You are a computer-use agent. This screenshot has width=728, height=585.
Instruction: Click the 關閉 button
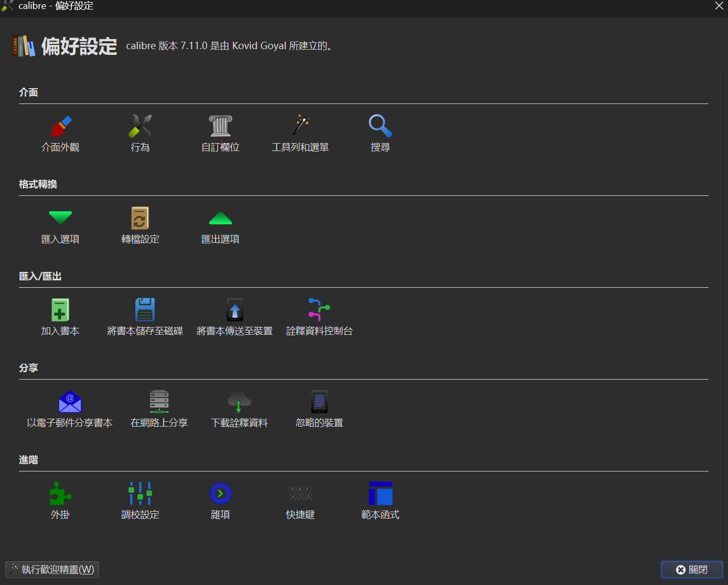[x=692, y=570]
